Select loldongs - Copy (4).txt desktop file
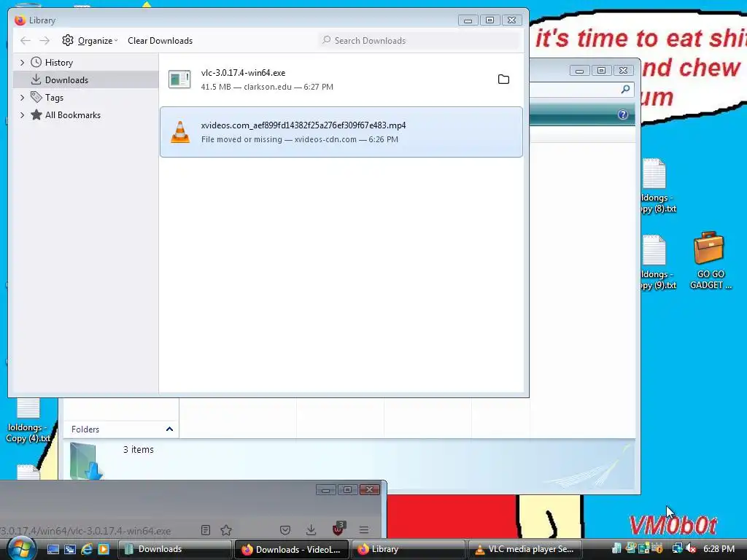Screen dimensions: 747x560 28,421
